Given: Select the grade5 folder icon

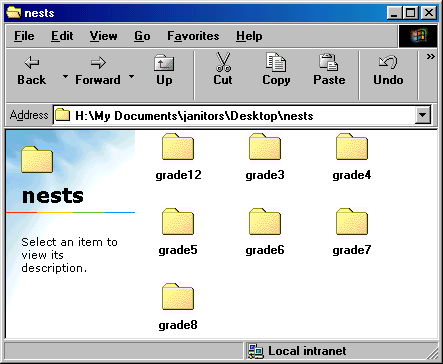Looking at the screenshot, I should coord(178,221).
